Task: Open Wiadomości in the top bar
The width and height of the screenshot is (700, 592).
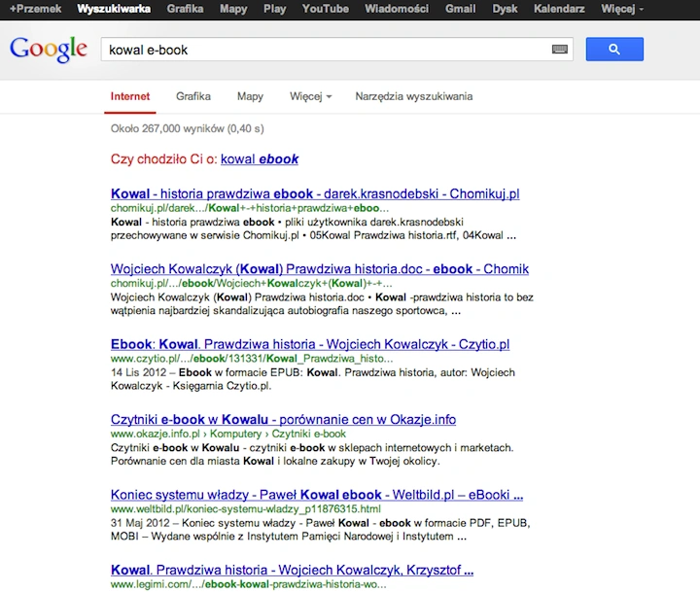Action: pyautogui.click(x=397, y=9)
